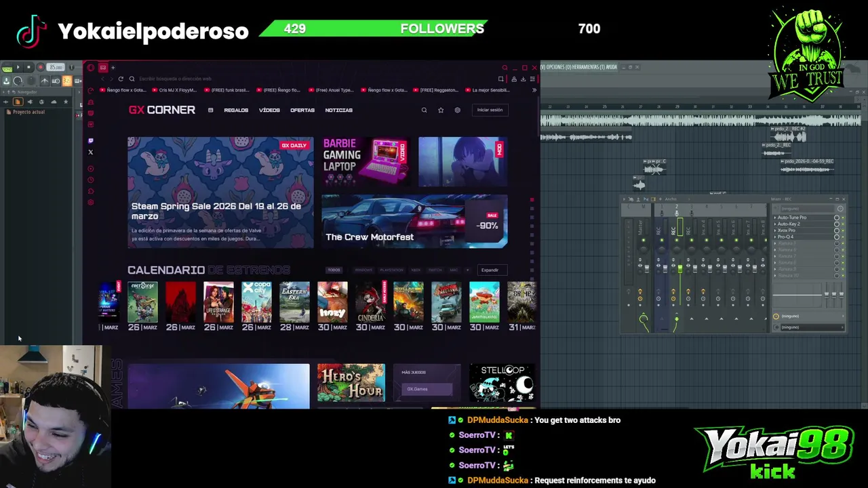Viewport: 868px width, 488px height.
Task: Select the TODOS filter in release calendar
Action: pyautogui.click(x=334, y=270)
